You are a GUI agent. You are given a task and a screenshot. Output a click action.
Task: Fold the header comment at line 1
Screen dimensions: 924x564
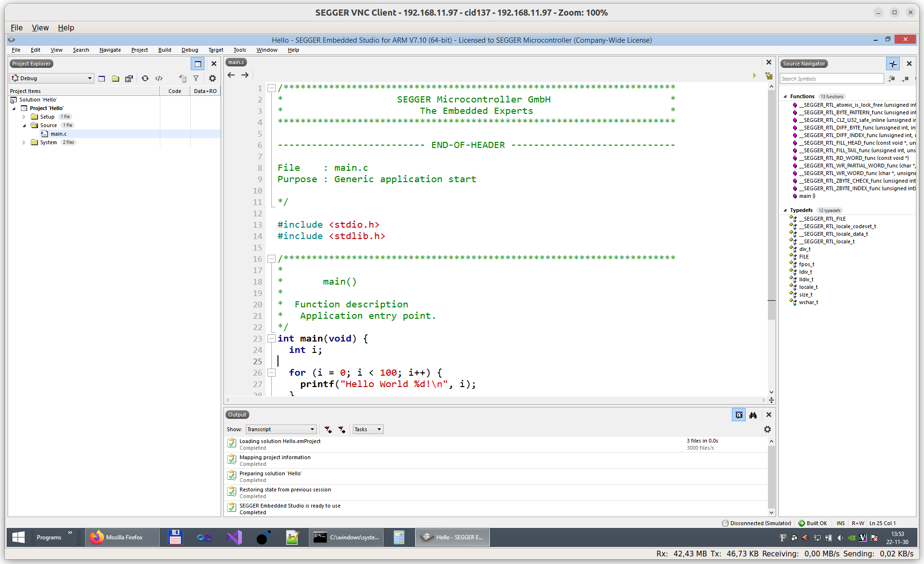point(271,88)
